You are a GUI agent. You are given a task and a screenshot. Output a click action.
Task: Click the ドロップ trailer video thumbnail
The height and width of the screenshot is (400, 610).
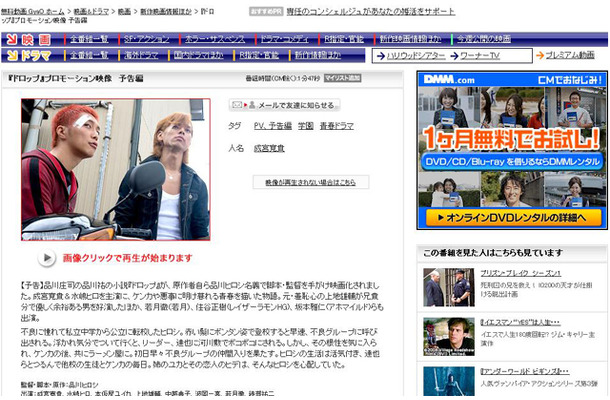[116, 170]
